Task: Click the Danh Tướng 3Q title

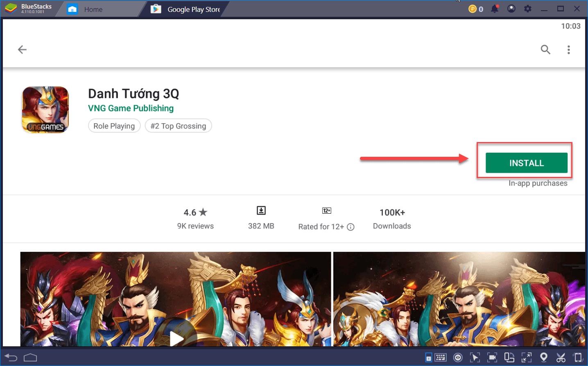Action: [x=133, y=94]
